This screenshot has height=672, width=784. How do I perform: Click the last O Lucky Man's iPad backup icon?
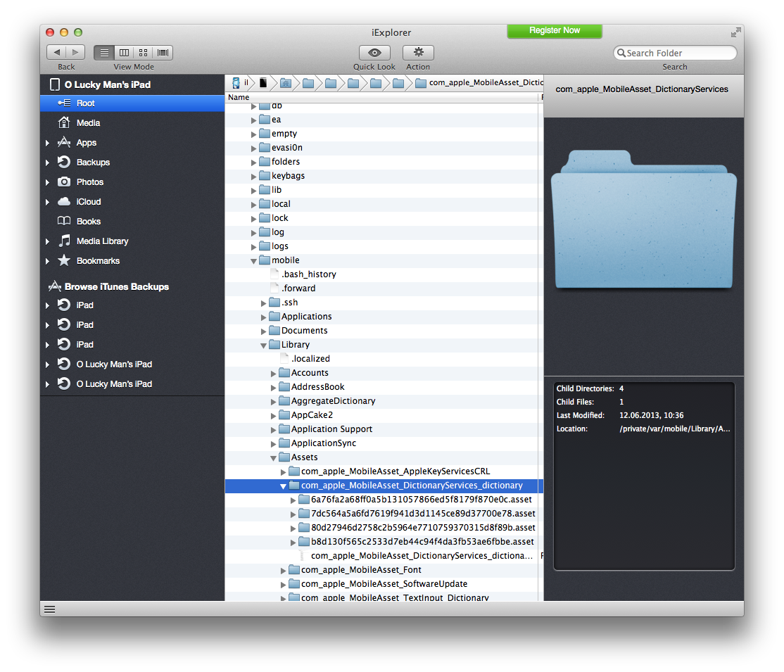(64, 383)
